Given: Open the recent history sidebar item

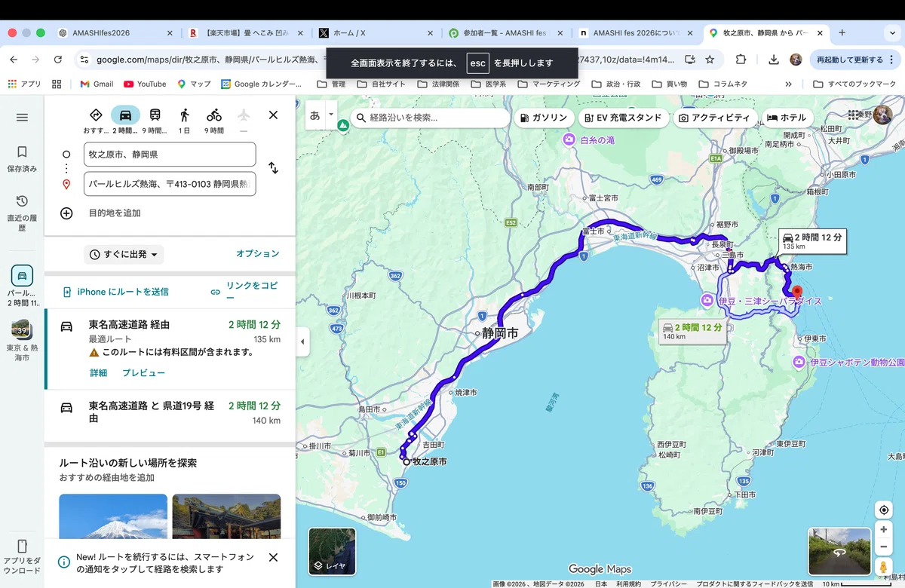Looking at the screenshot, I should pos(22,212).
